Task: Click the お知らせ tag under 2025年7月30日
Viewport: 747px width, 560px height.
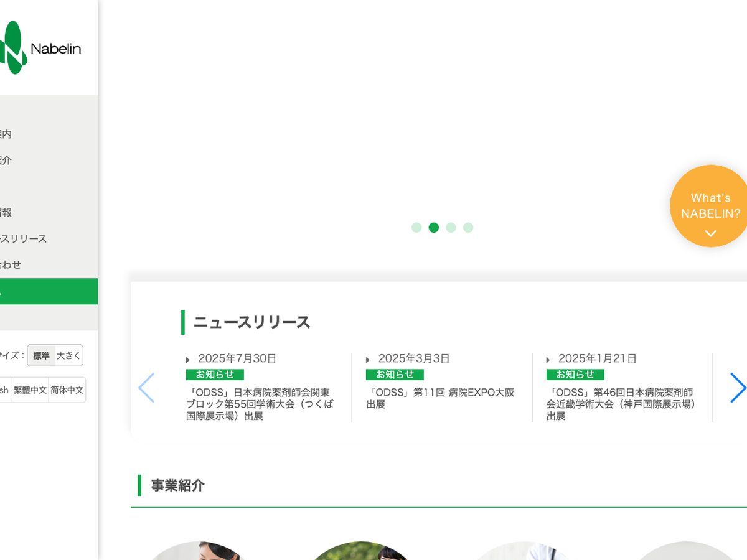Action: point(215,375)
